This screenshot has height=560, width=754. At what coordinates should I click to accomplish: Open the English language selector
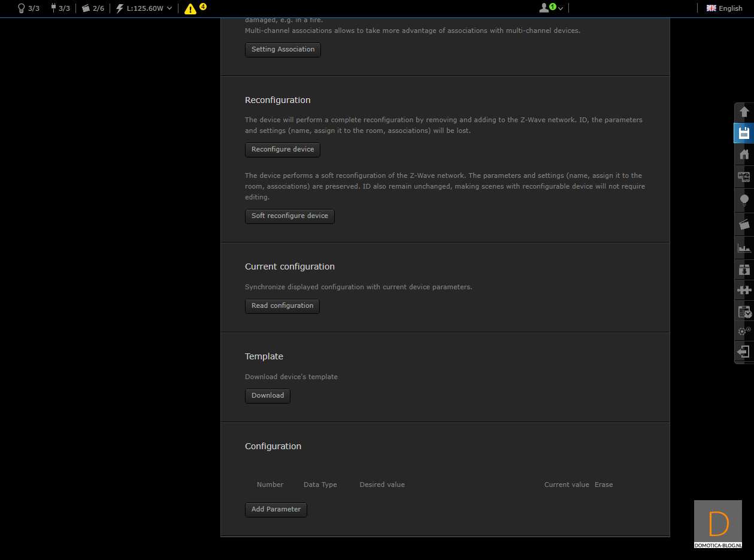(x=724, y=8)
